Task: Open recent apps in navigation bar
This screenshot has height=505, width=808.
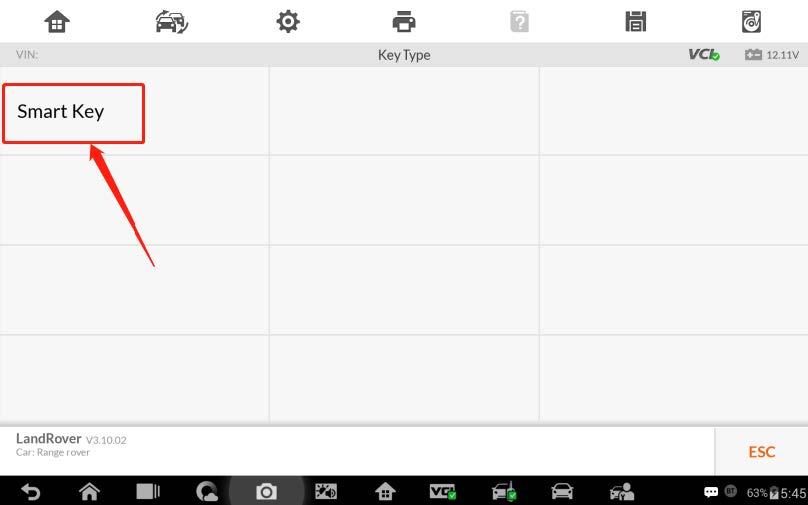Action: tap(148, 492)
